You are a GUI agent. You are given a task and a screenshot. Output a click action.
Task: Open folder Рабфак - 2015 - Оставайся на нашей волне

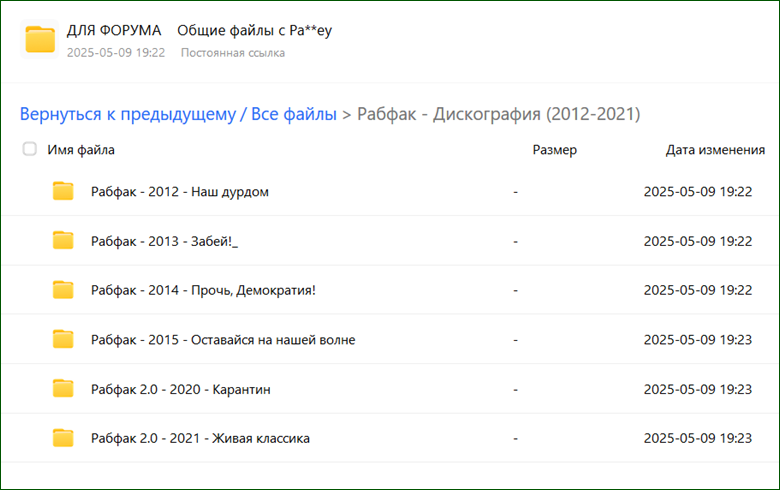click(223, 340)
